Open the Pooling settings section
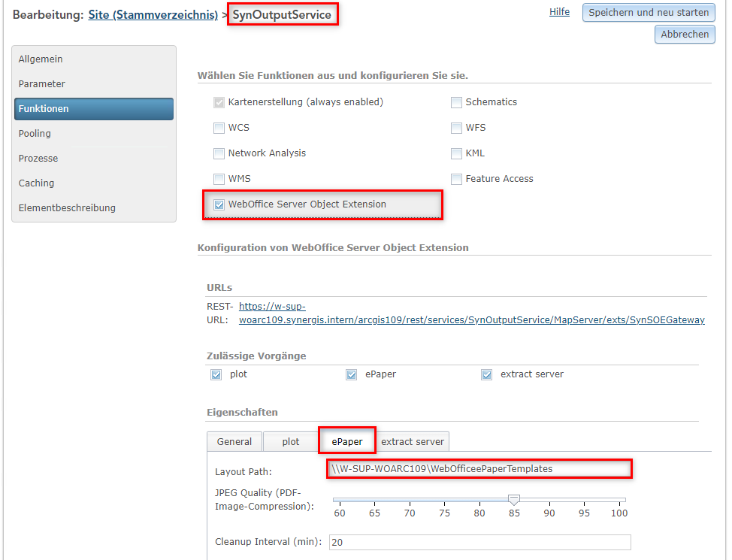 (35, 133)
